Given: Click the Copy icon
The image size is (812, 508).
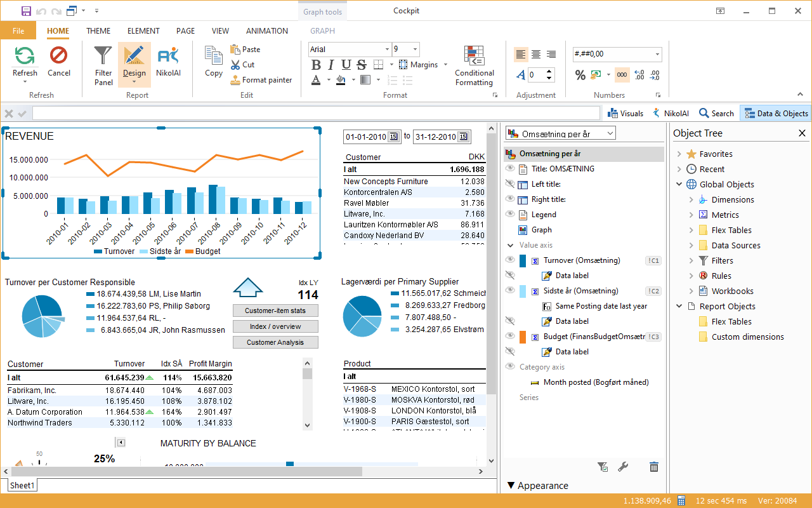Looking at the screenshot, I should click(214, 56).
